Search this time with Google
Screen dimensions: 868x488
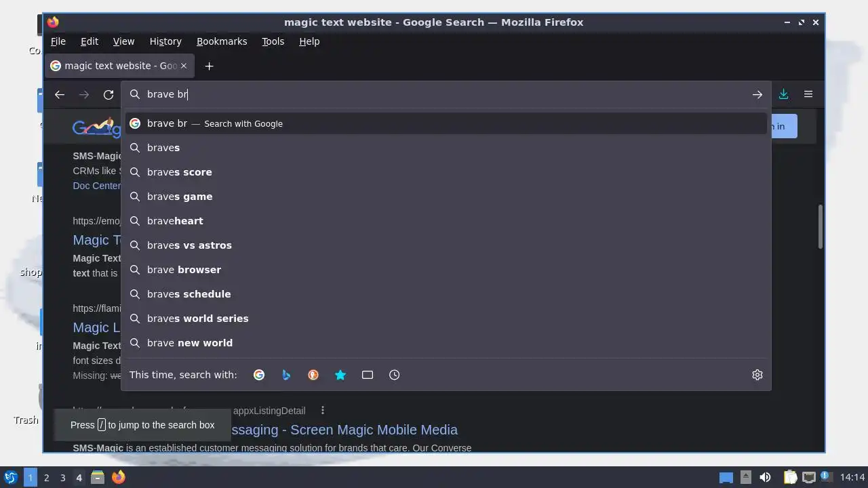click(x=259, y=375)
